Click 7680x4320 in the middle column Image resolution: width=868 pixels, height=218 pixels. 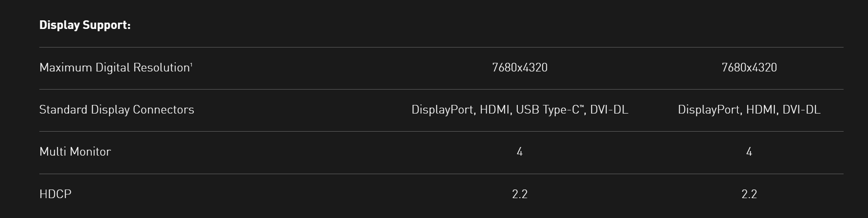pos(520,68)
